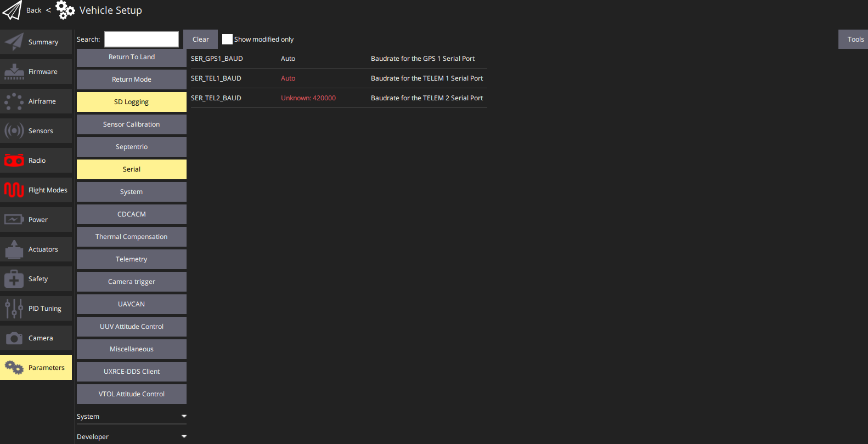
Task: Open the PID Tuning page
Action: point(36,309)
